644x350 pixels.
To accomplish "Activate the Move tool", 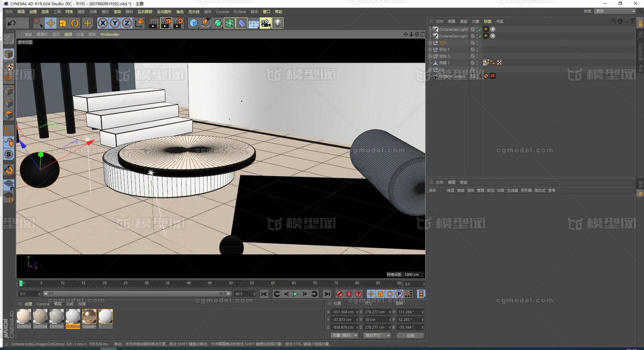I will [51, 23].
